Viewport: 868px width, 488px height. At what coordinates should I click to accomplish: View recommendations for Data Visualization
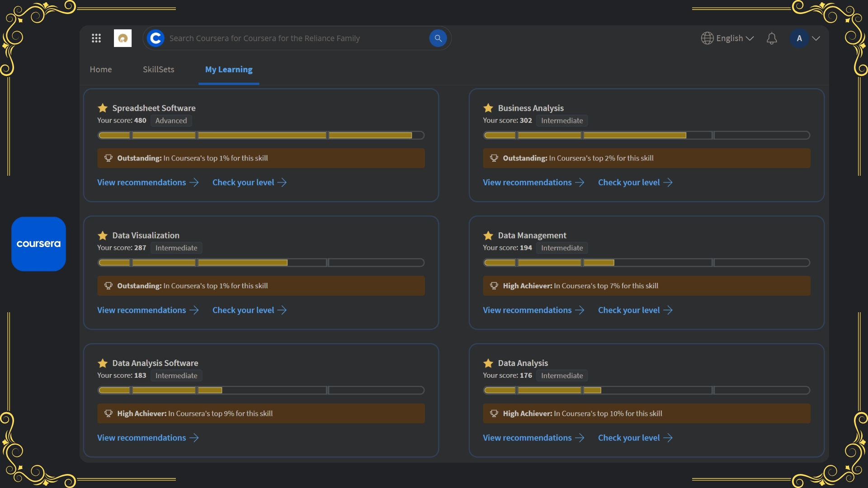[x=148, y=310]
